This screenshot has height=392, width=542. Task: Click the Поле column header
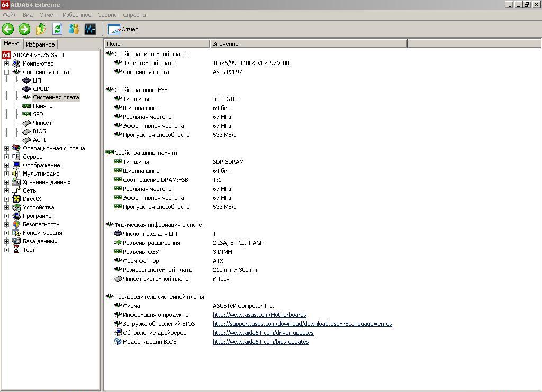pyautogui.click(x=157, y=44)
